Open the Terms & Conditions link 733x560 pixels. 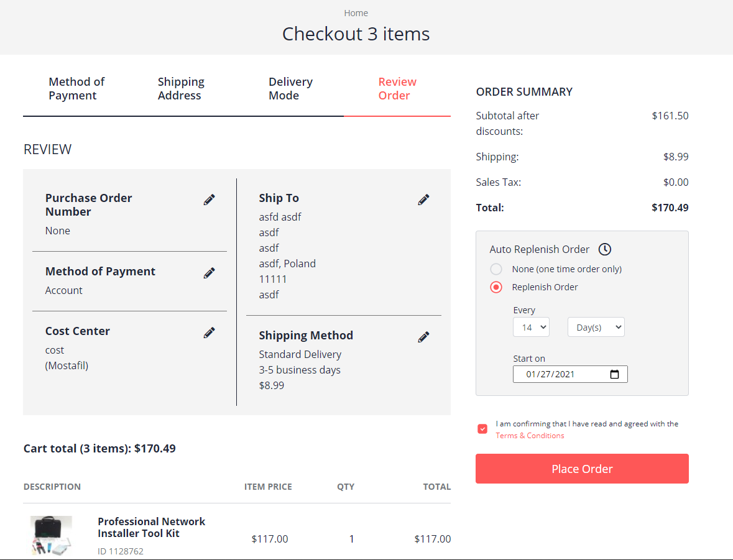[530, 436]
